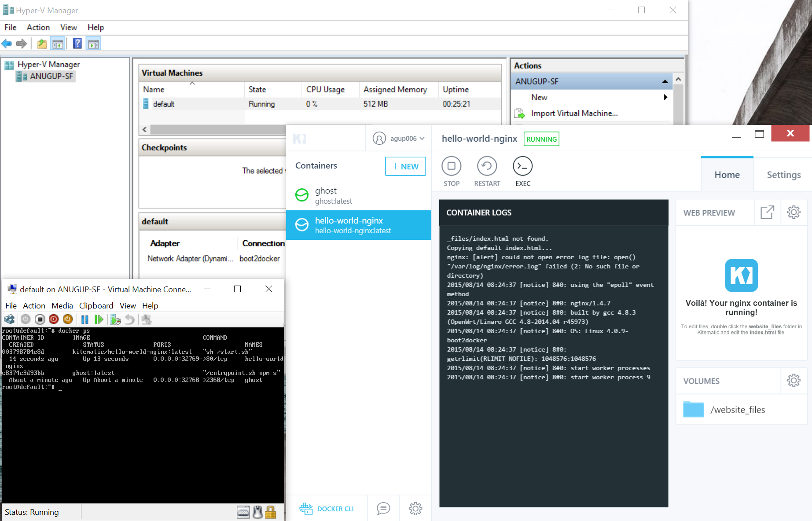
Task: Send Ctrl+Alt+Delete in the VM Connection toolbar
Action: (9, 319)
